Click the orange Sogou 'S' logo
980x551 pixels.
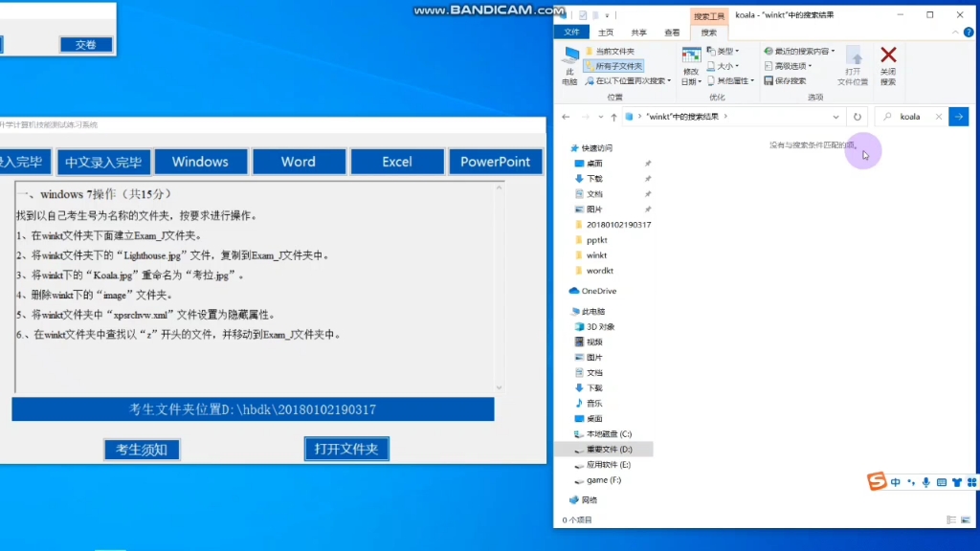tap(877, 481)
